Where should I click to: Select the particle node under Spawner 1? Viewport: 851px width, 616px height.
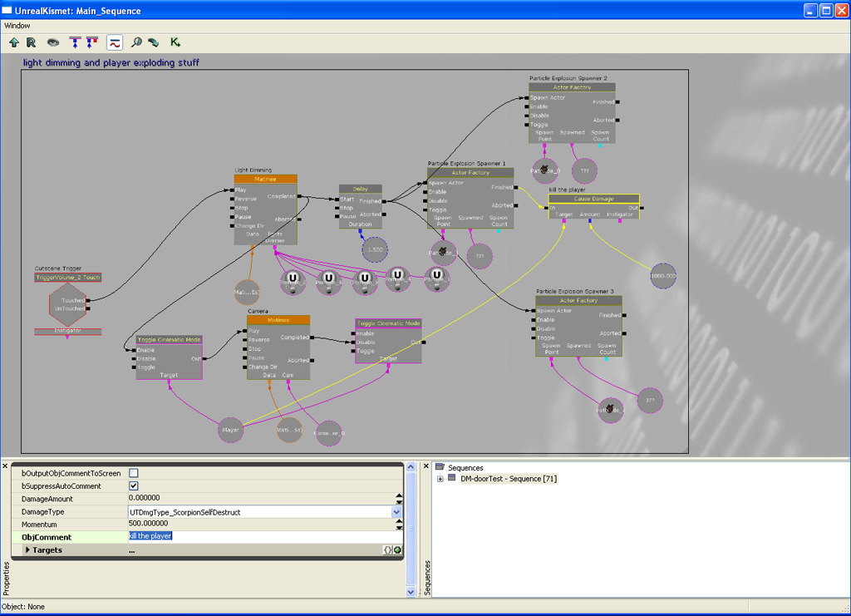[x=444, y=253]
